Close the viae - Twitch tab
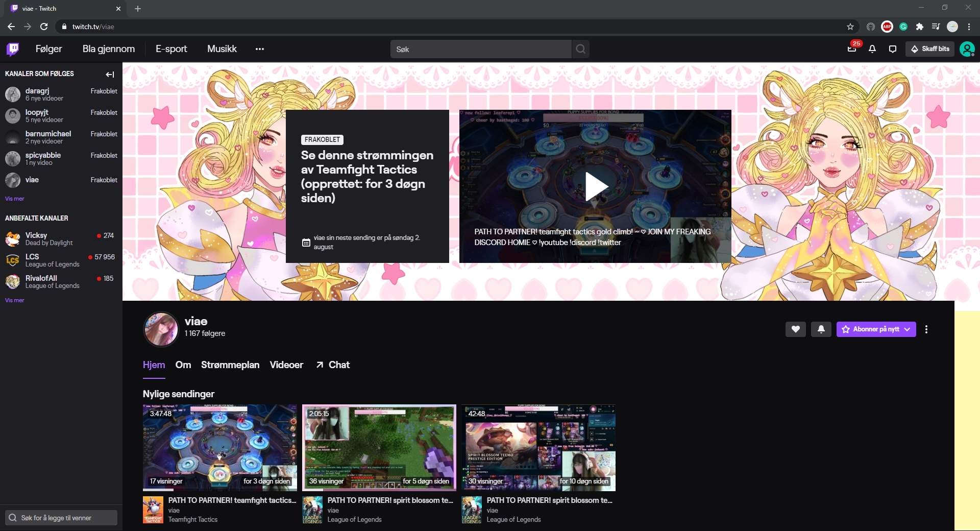Viewport: 980px width, 531px height. pyautogui.click(x=118, y=9)
